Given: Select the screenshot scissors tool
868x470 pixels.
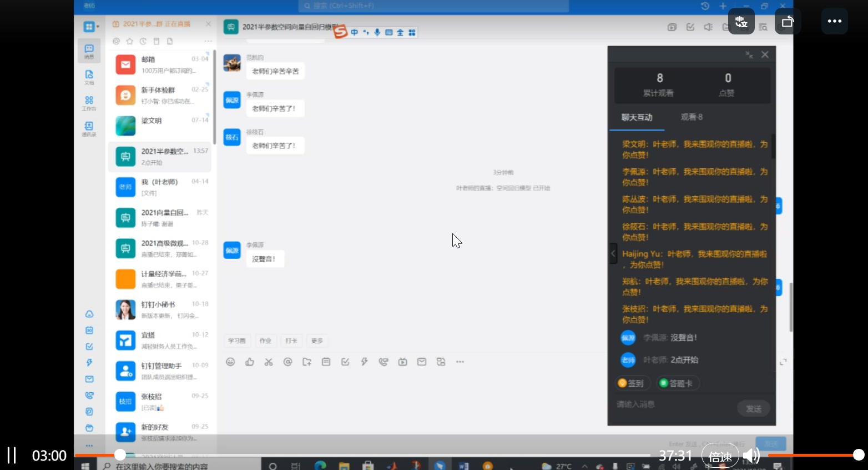Looking at the screenshot, I should coord(269,362).
